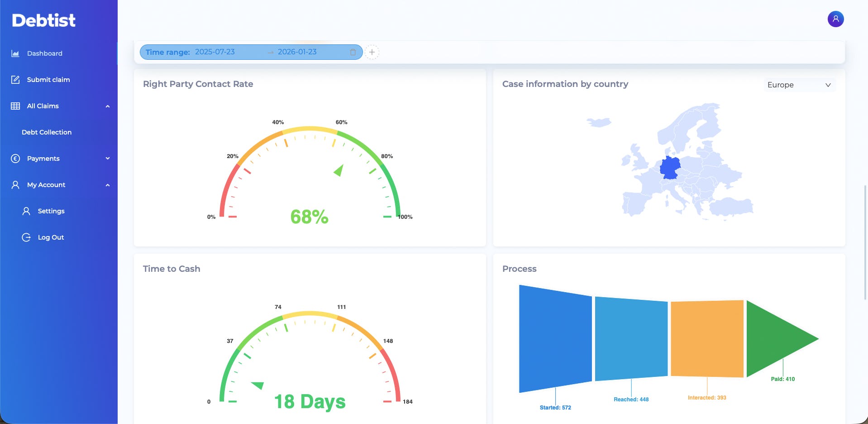Click the start date 2025-07-23
Screen dimensions: 868x424
click(215, 52)
